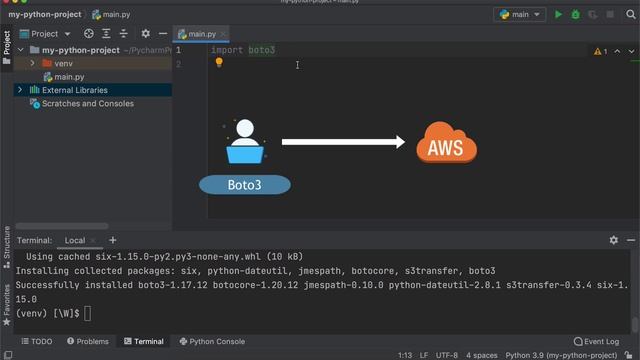The image size is (640, 360).
Task: Toggle the Favorites side tool button
Action: (7, 305)
